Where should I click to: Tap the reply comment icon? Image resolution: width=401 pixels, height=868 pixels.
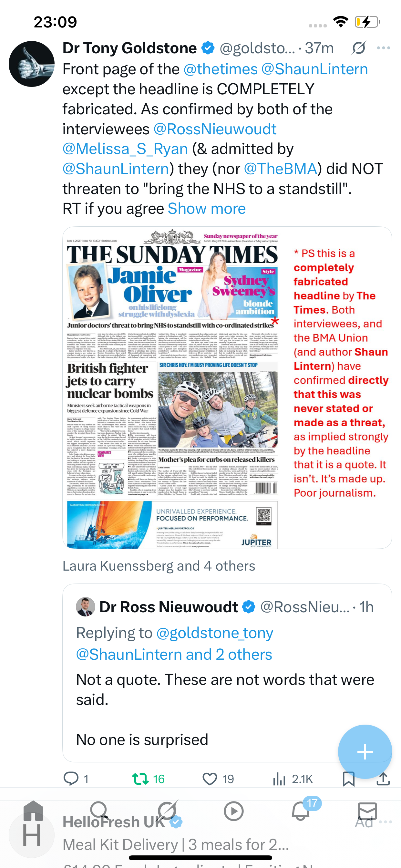pos(71,779)
